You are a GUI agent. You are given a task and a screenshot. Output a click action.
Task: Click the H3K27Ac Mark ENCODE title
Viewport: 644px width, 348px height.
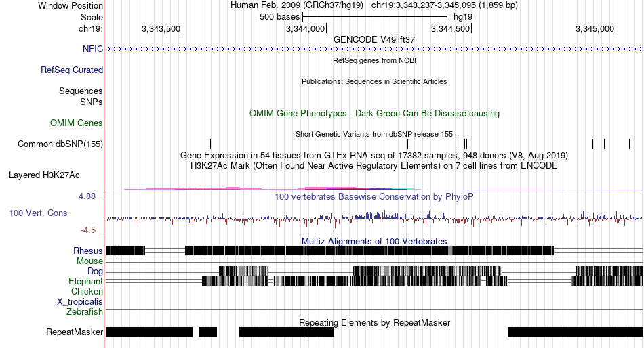click(374, 166)
